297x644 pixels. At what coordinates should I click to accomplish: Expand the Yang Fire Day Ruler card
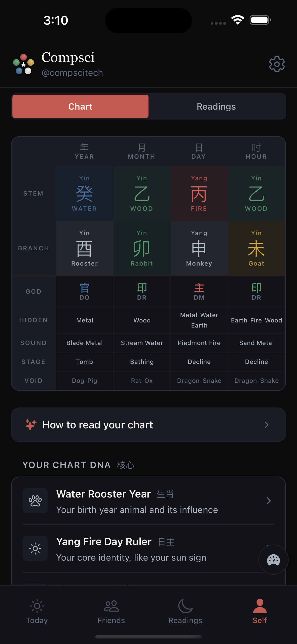pyautogui.click(x=148, y=549)
